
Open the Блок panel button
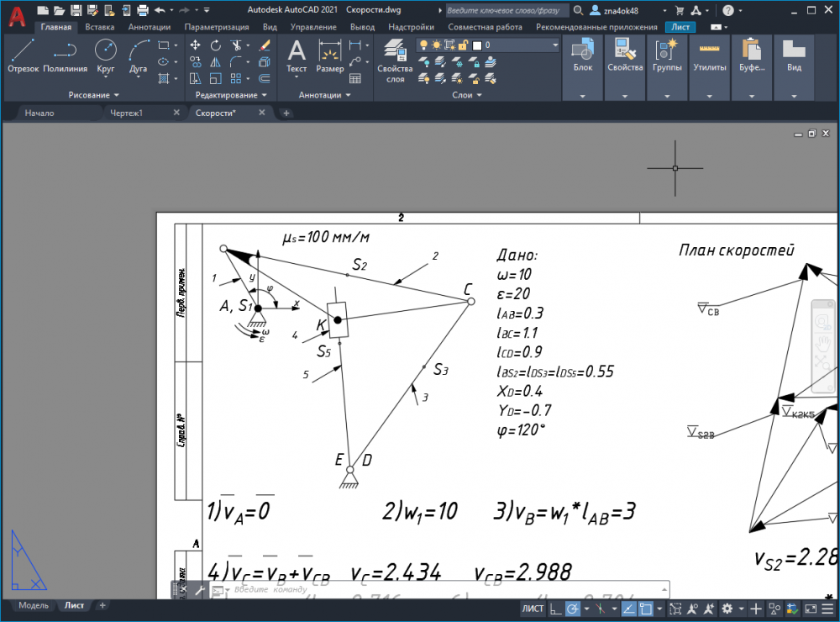pos(582,67)
